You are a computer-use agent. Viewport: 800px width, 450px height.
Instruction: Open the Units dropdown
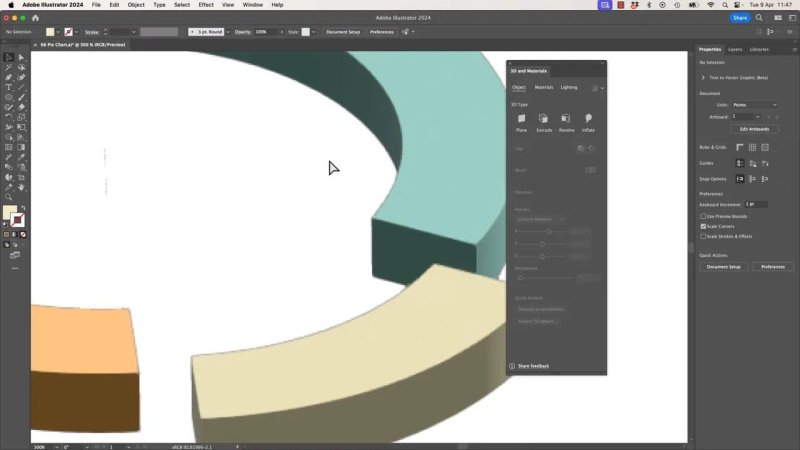click(x=755, y=105)
